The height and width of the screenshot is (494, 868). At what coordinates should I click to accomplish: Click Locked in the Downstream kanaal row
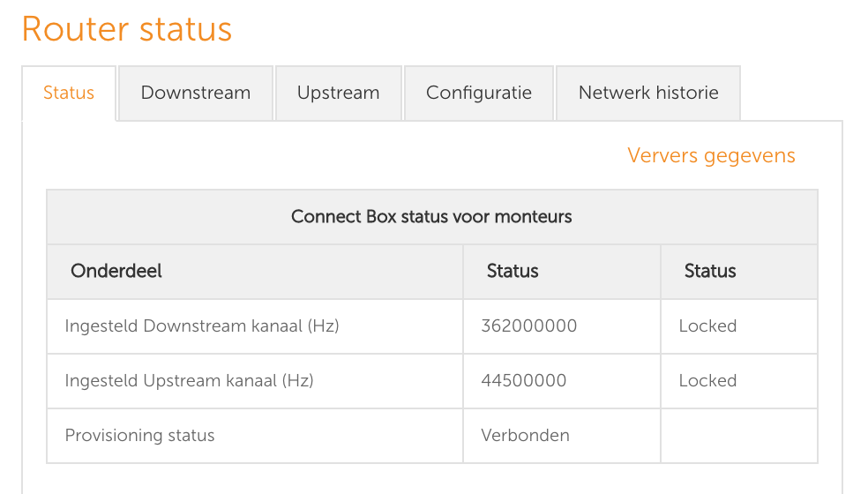click(707, 326)
